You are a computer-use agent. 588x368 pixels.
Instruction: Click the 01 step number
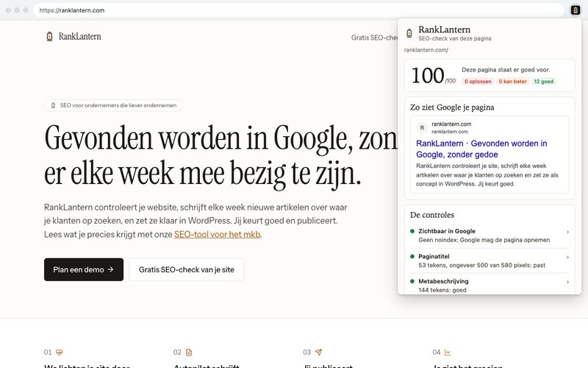(48, 353)
